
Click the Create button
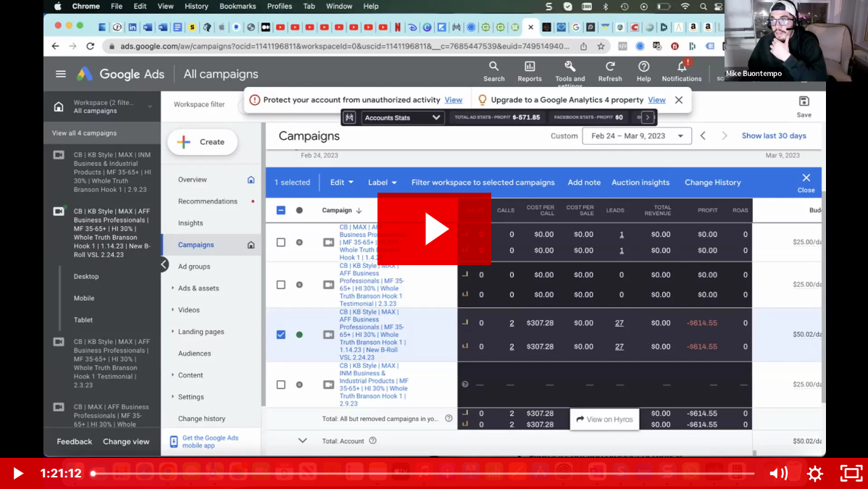[202, 142]
